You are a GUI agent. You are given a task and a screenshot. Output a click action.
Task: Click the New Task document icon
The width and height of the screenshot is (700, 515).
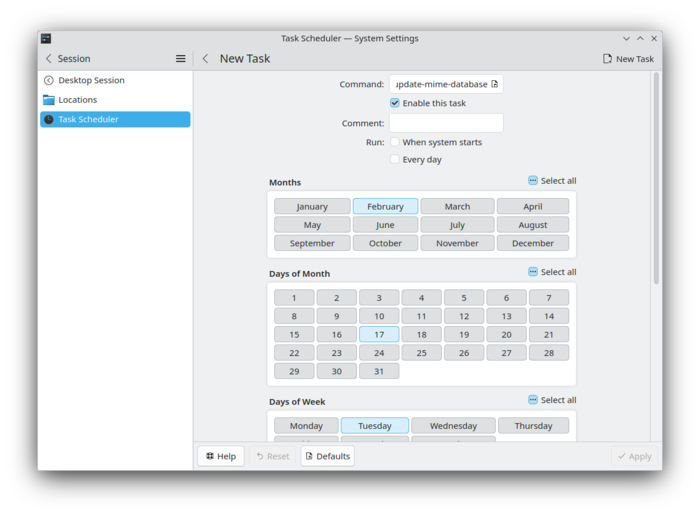[x=607, y=58]
